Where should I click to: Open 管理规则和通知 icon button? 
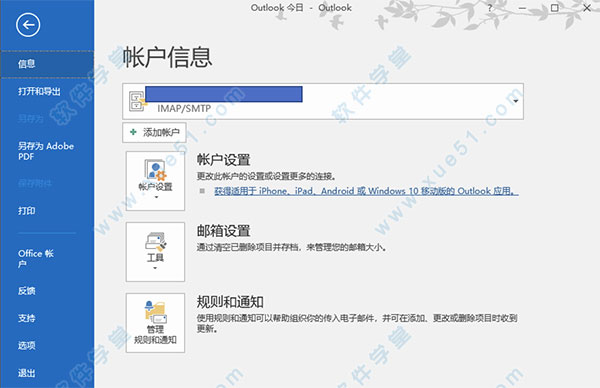click(x=155, y=323)
